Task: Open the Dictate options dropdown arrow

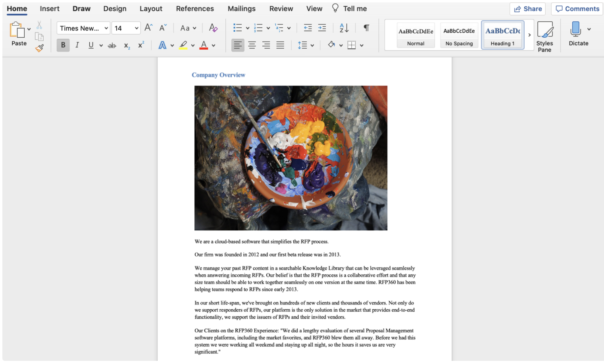Action: coord(589,29)
